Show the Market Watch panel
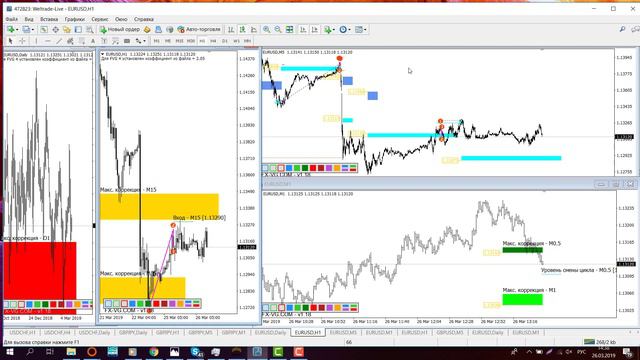Viewport: 640px width, 360px height. (44, 29)
